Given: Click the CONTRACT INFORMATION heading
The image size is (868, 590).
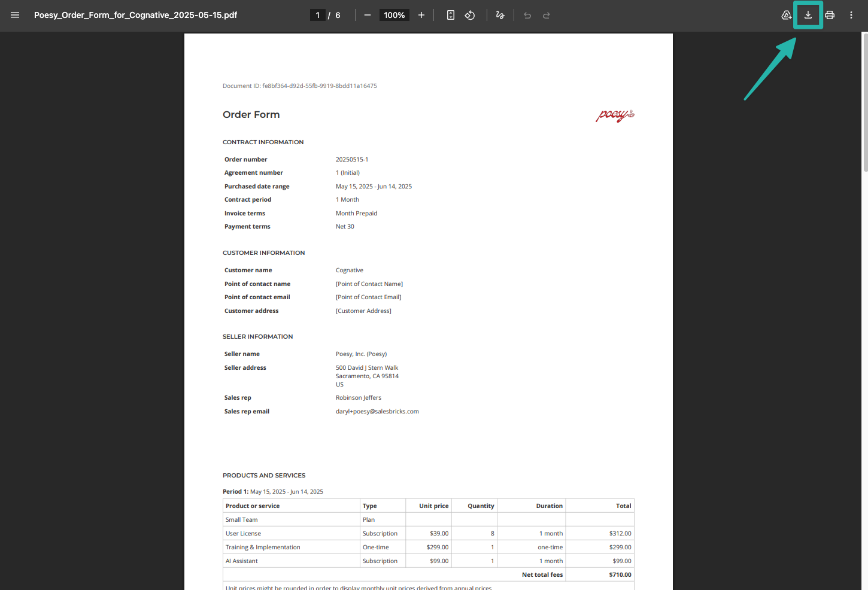Looking at the screenshot, I should [x=263, y=142].
